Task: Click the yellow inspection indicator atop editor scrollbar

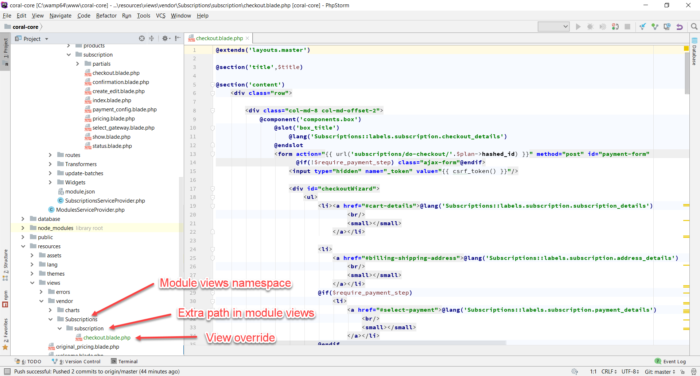Action: (686, 48)
